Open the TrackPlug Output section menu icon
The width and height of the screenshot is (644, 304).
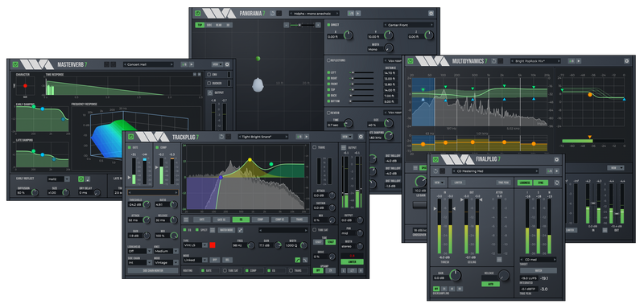click(x=344, y=147)
